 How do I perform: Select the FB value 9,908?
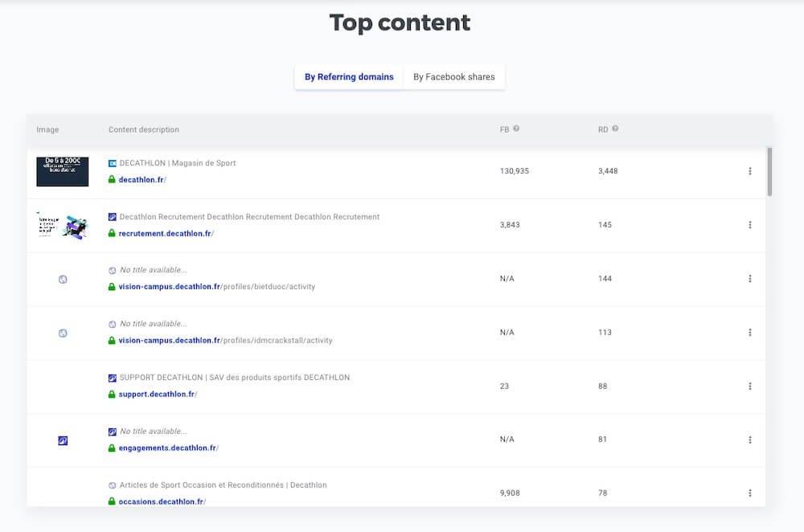510,493
